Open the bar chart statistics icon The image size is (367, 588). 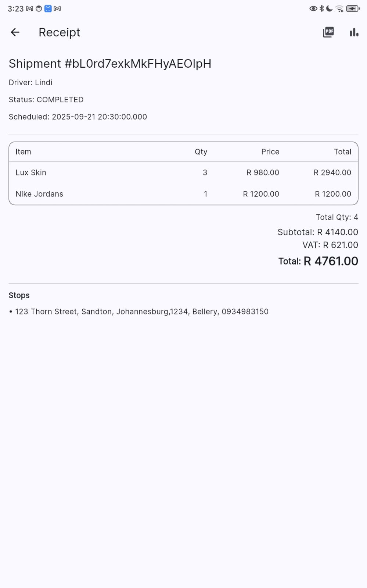pos(354,32)
